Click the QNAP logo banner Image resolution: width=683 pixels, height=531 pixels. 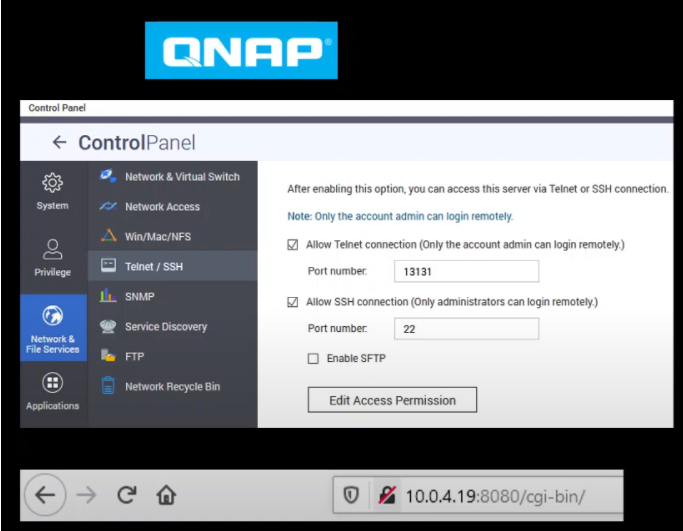(241, 51)
